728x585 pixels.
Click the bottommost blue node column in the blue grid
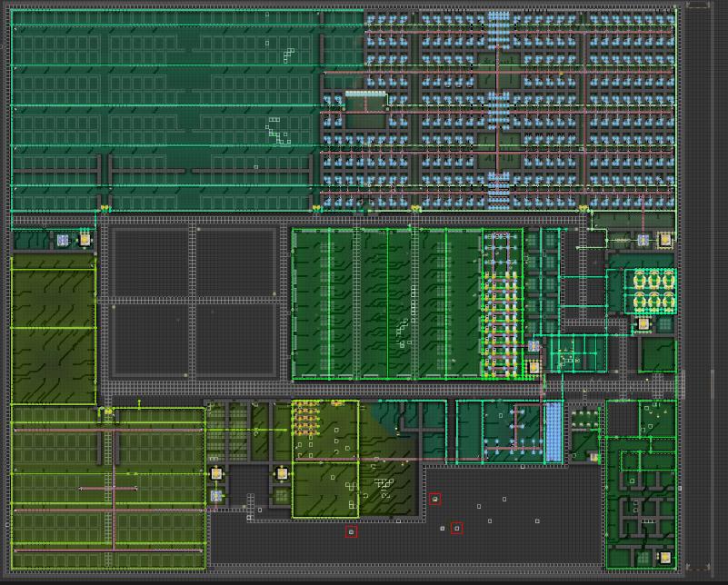click(499, 190)
